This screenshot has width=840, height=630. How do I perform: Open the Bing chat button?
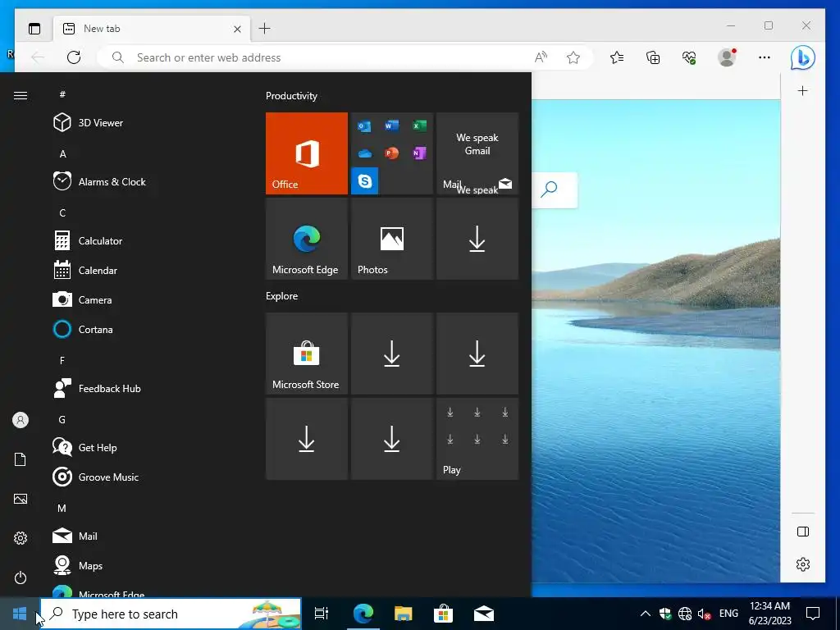[802, 57]
